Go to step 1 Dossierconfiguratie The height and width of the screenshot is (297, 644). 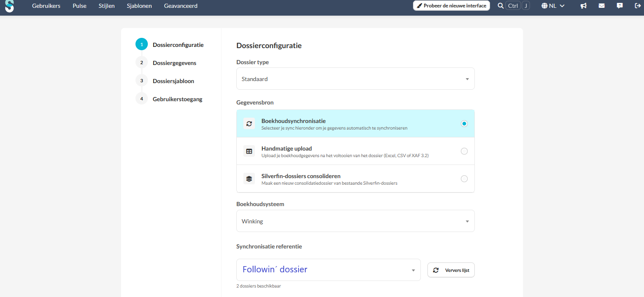pos(170,44)
